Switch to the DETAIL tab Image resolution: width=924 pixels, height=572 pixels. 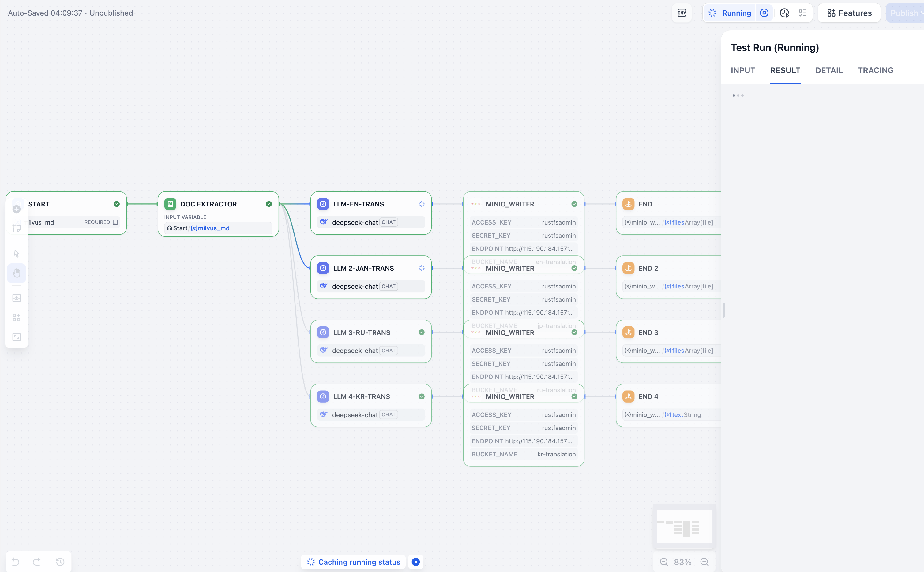point(828,70)
